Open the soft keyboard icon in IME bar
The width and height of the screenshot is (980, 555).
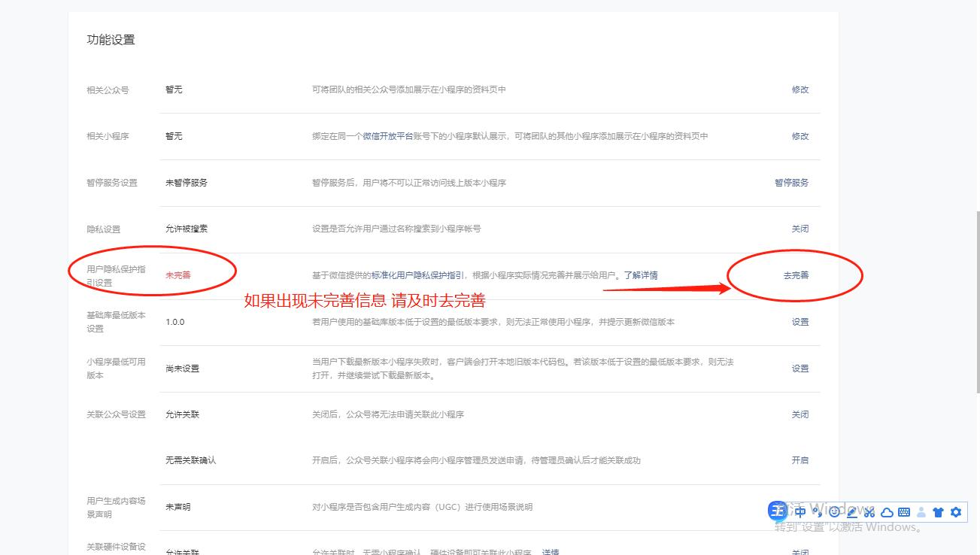(904, 512)
